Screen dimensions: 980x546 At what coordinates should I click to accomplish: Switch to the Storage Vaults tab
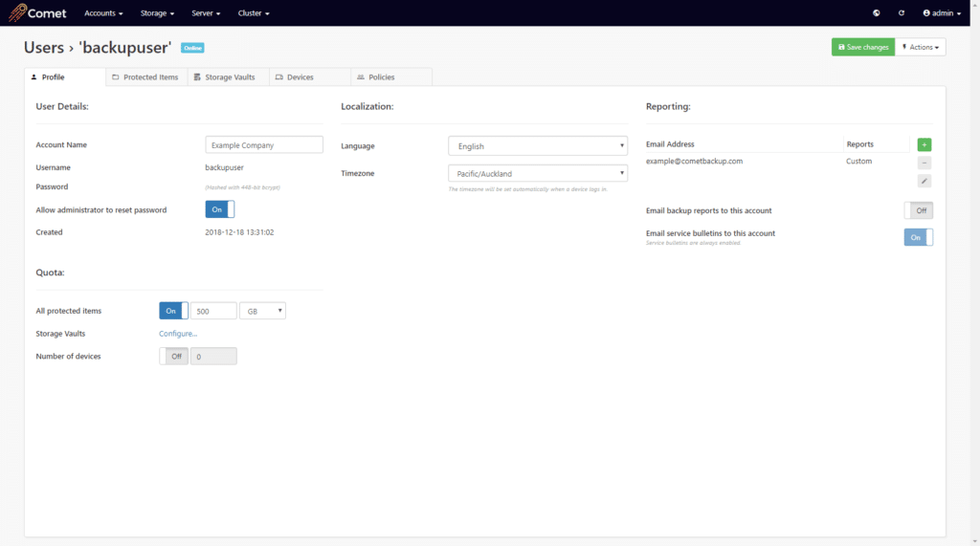pyautogui.click(x=228, y=76)
